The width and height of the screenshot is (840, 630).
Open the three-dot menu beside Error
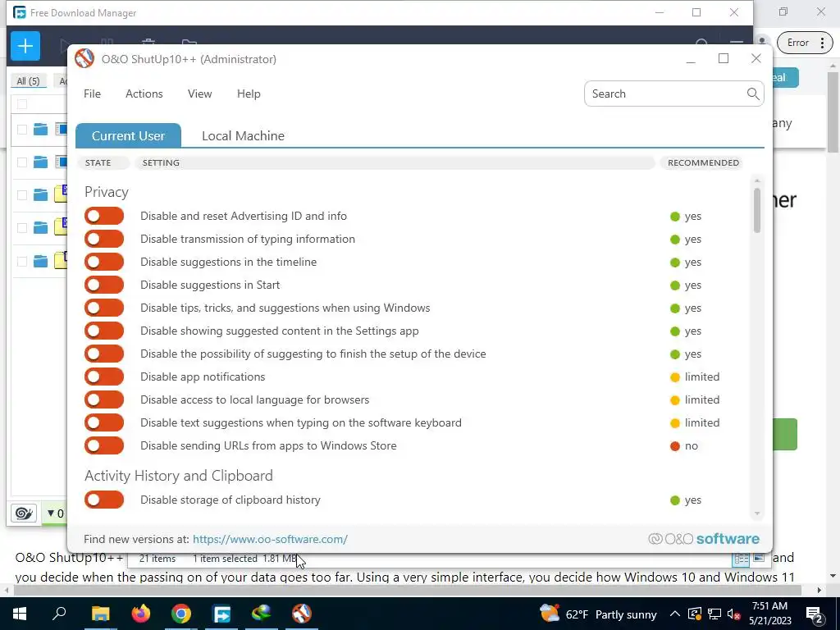click(822, 43)
